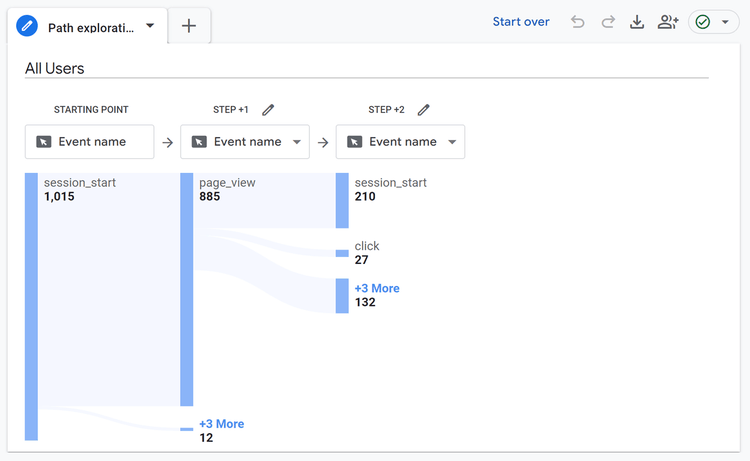Share exploration with add-user icon
The height and width of the screenshot is (461, 750).
coord(668,22)
